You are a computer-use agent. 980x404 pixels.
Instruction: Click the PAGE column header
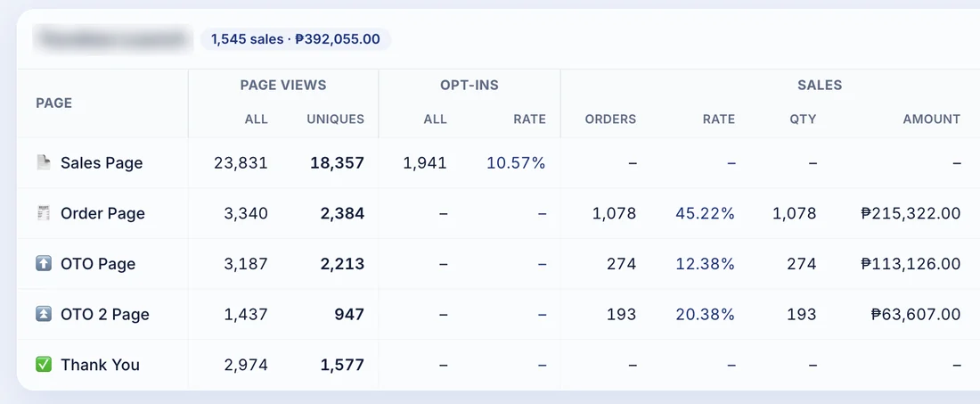[54, 103]
